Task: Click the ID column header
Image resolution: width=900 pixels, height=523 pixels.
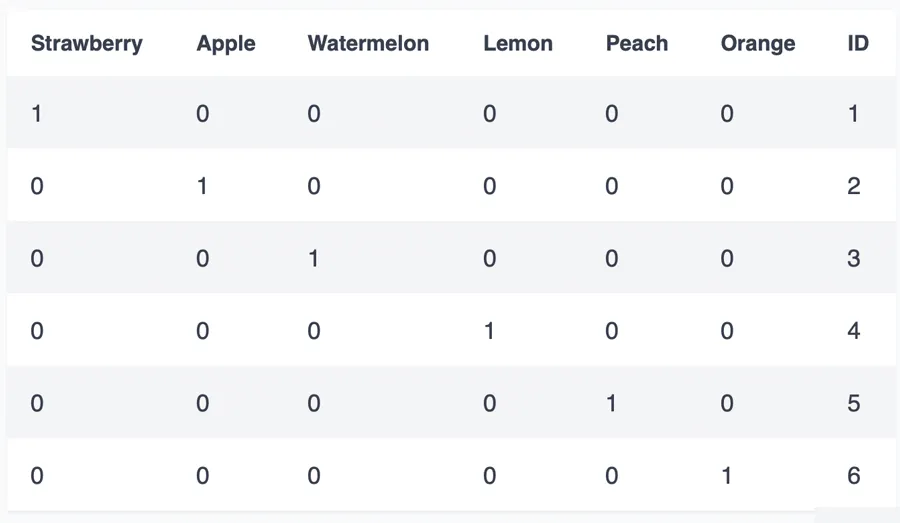Action: click(x=858, y=44)
